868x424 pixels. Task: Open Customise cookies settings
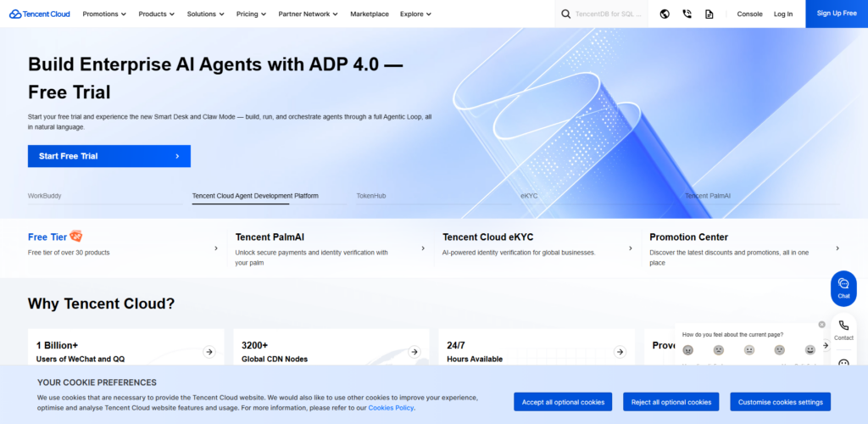[781, 402]
